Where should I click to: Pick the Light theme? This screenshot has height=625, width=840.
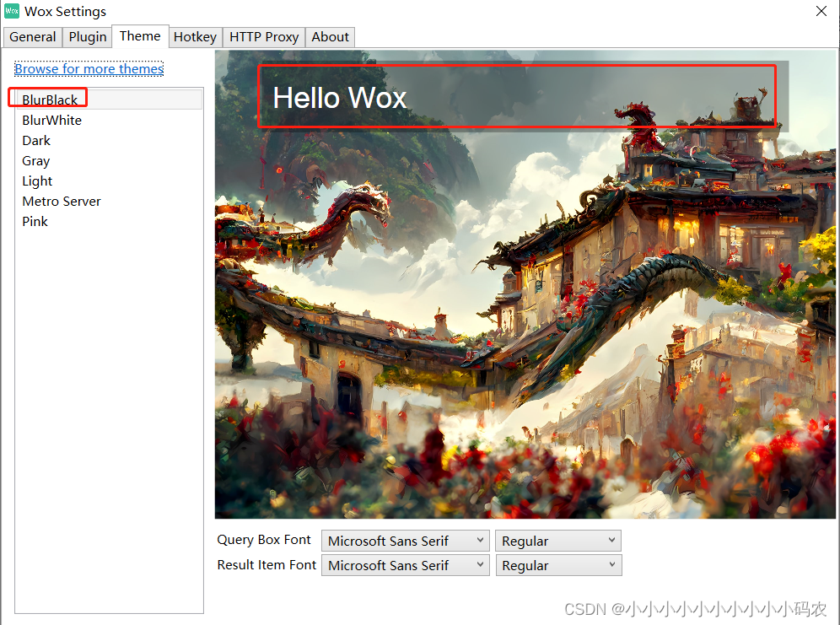[109, 181]
